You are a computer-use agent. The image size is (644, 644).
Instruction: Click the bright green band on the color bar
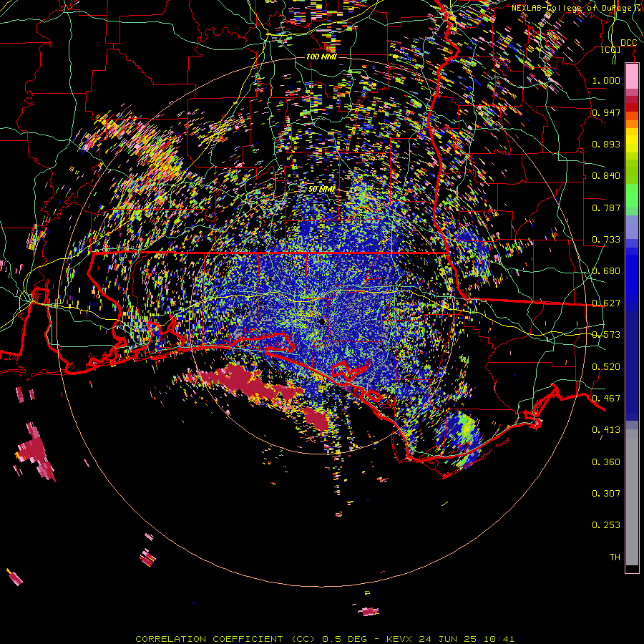(632, 195)
